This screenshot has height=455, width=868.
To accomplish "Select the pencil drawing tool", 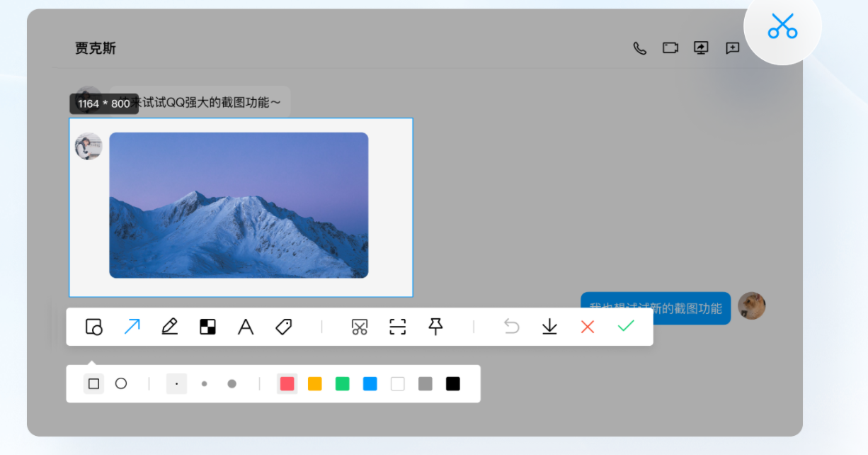I will 170,327.
